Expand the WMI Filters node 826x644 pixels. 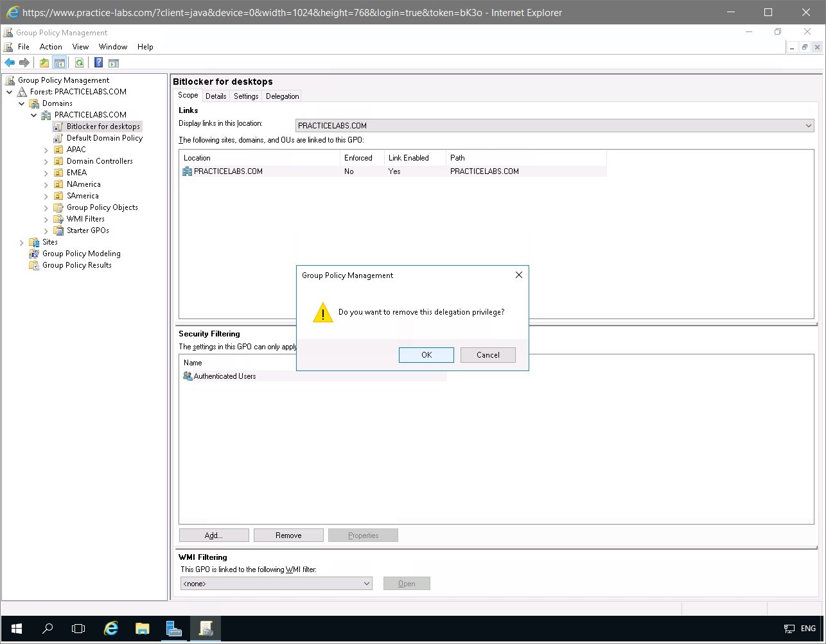pyautogui.click(x=46, y=219)
